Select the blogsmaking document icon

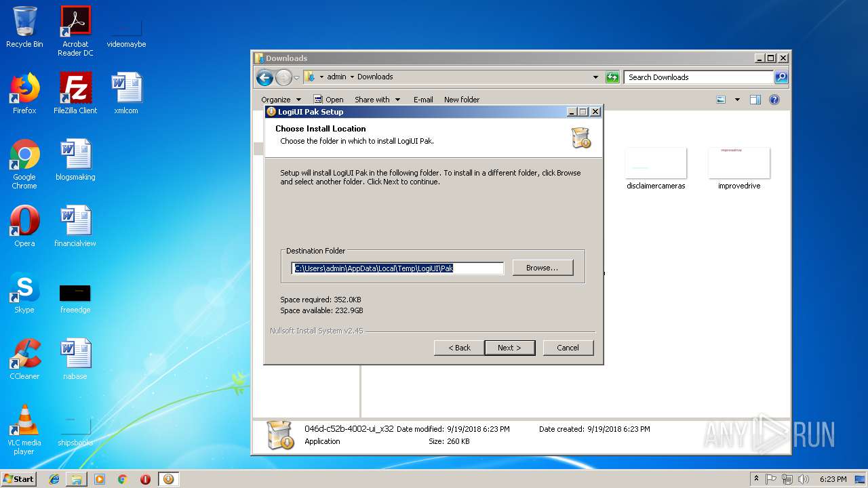[75, 160]
